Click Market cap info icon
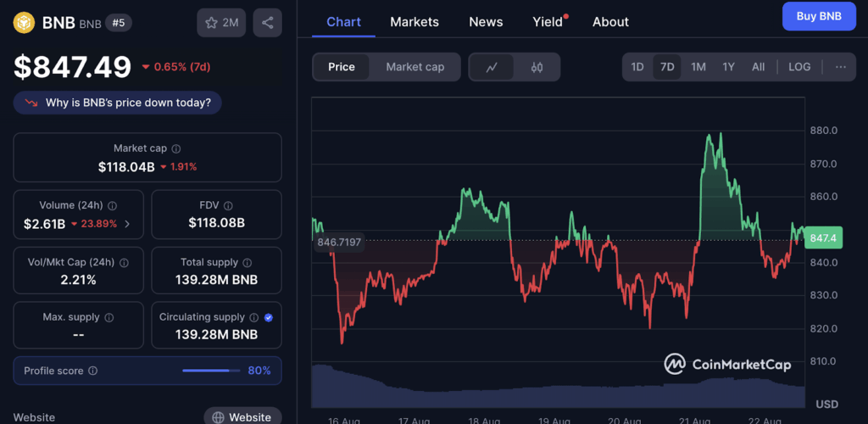 coord(176,148)
